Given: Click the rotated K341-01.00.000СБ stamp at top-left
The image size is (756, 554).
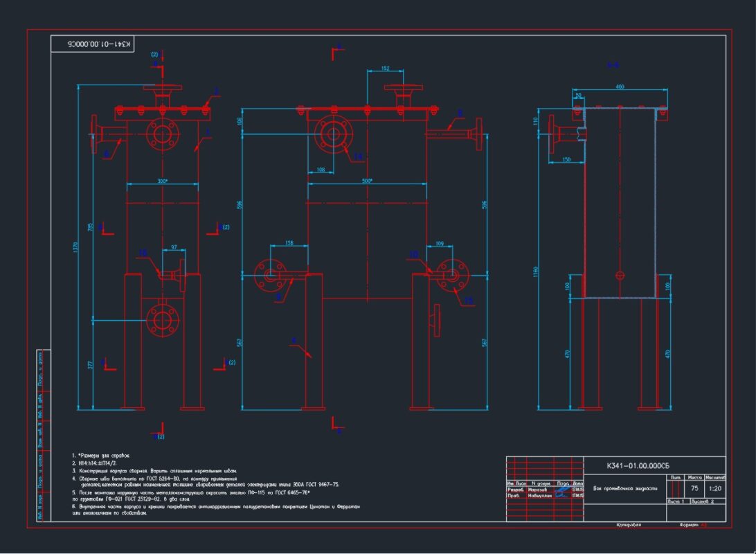Looking at the screenshot, I should tap(92, 44).
